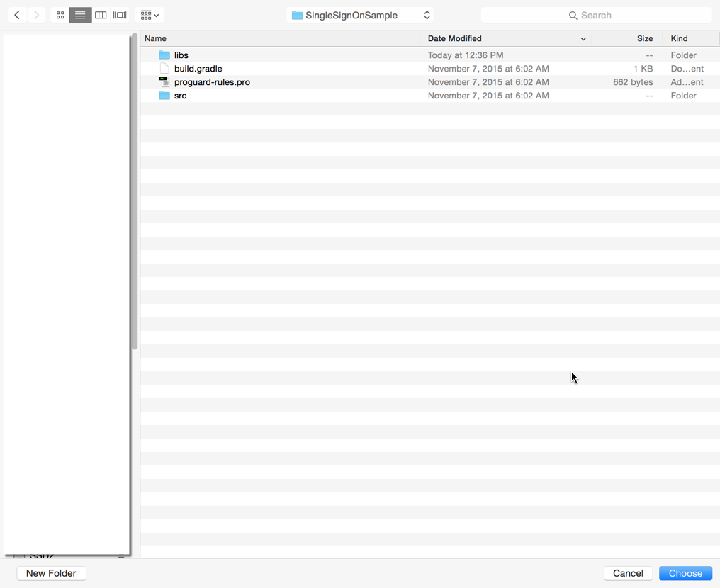Sort by Size column header
The image size is (720, 588).
click(628, 38)
